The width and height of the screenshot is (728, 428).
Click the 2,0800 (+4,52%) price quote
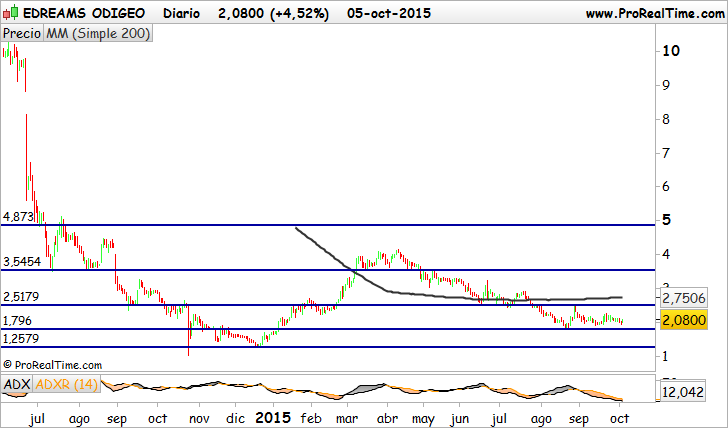coord(273,13)
